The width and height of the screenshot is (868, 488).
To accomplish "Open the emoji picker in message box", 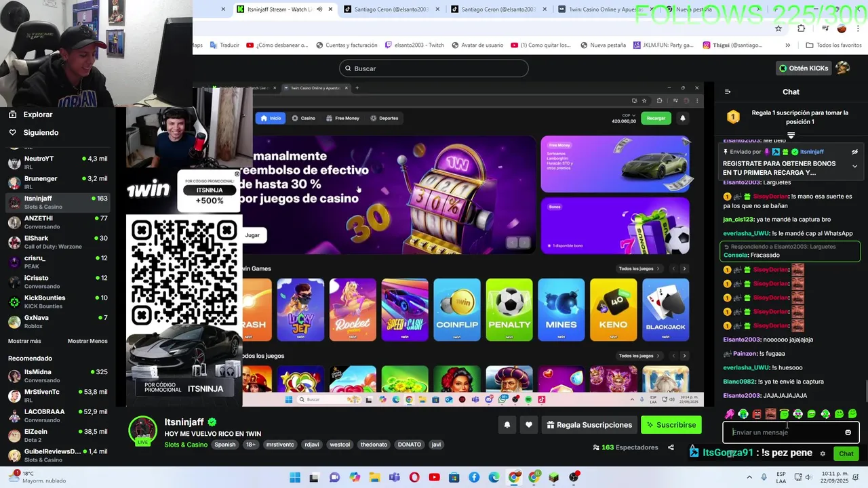I will pos(848,432).
